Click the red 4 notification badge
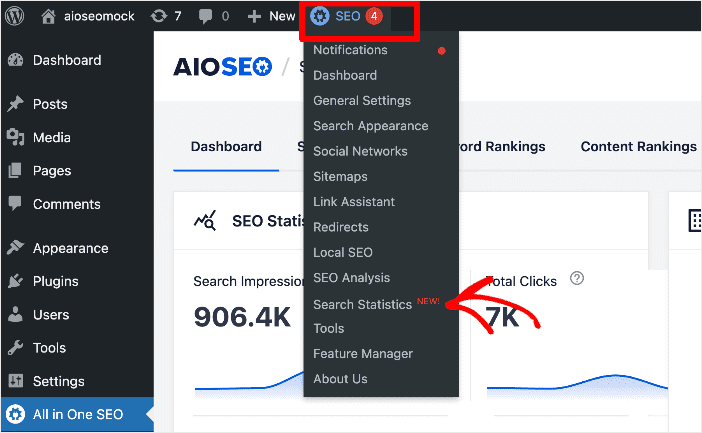 tap(374, 17)
